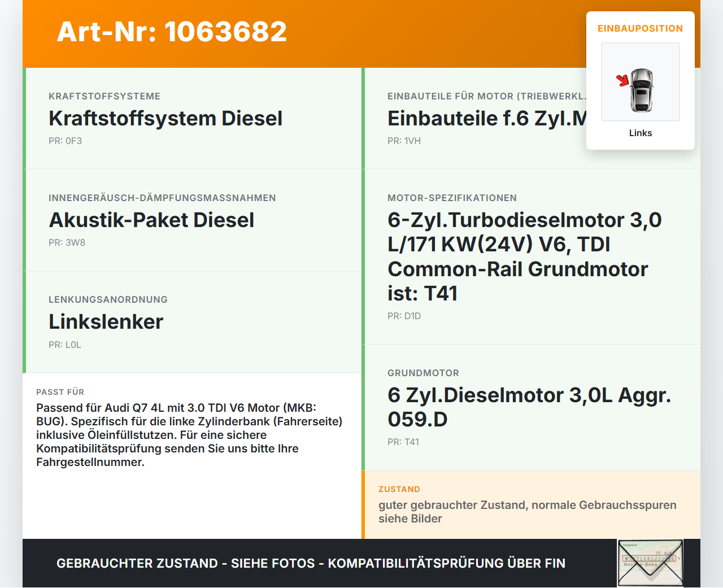Click INNENGERÄUSCH-DÄMPFUNGSMASSNAHMEN label

pyautogui.click(x=162, y=198)
